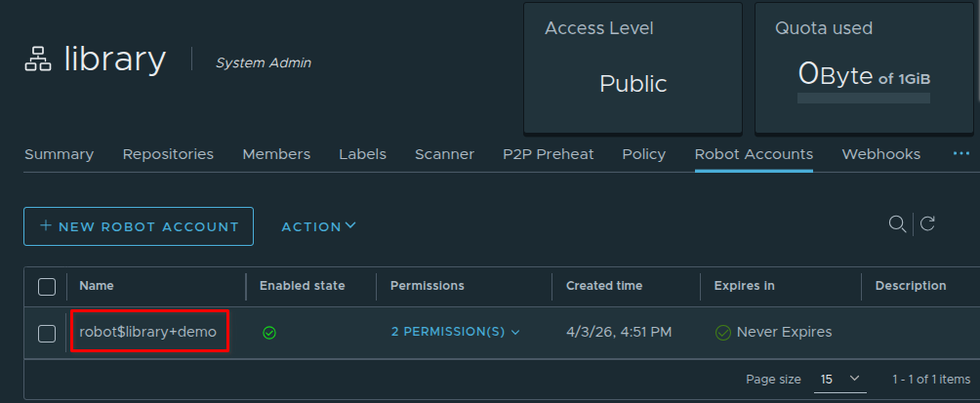The height and width of the screenshot is (403, 980).
Task: Open the Page size selector
Action: point(840,379)
